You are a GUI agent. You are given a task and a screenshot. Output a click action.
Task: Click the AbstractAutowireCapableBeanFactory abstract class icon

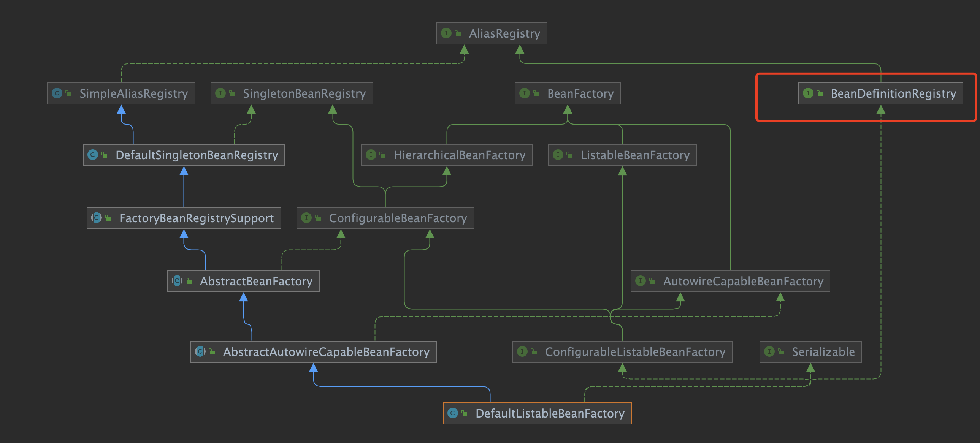point(200,352)
